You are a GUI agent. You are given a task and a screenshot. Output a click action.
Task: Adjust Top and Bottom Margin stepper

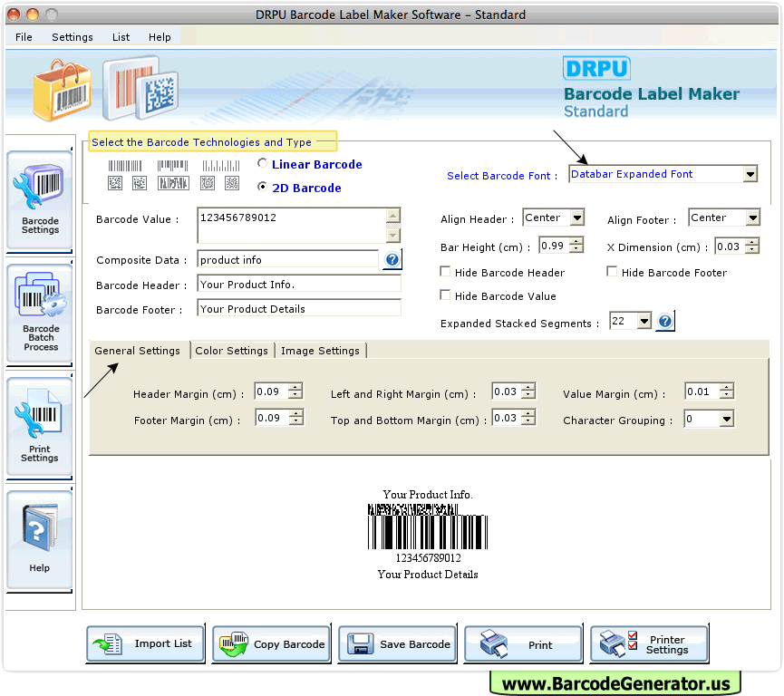528,417
